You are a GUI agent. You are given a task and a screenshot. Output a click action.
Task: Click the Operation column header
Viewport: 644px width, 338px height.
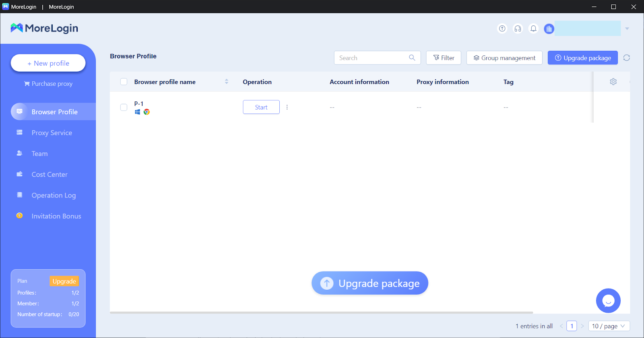(x=257, y=82)
